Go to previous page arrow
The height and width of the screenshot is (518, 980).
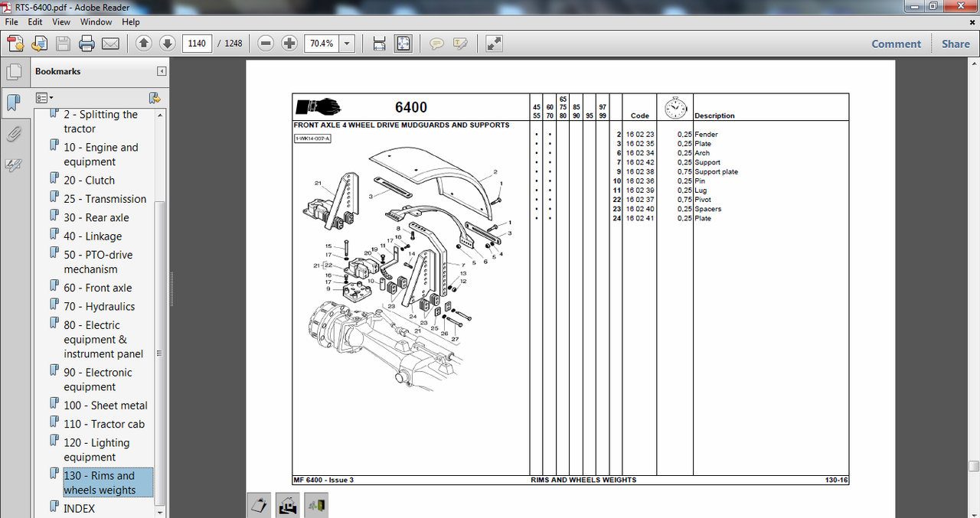[143, 44]
